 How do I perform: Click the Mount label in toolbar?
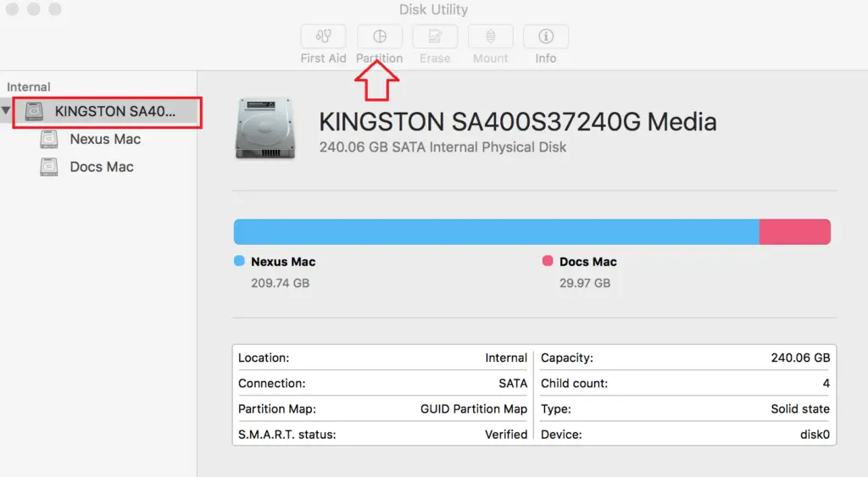tap(491, 58)
